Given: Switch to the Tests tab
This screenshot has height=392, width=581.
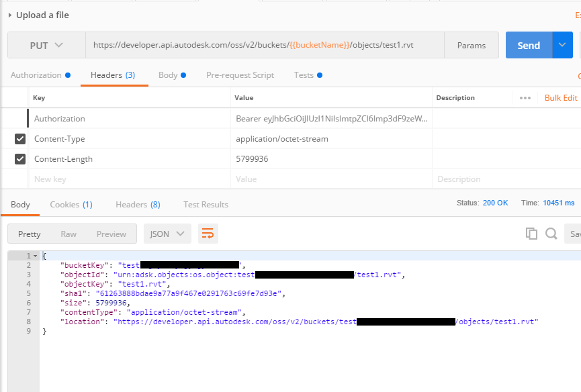Looking at the screenshot, I should pyautogui.click(x=308, y=75).
